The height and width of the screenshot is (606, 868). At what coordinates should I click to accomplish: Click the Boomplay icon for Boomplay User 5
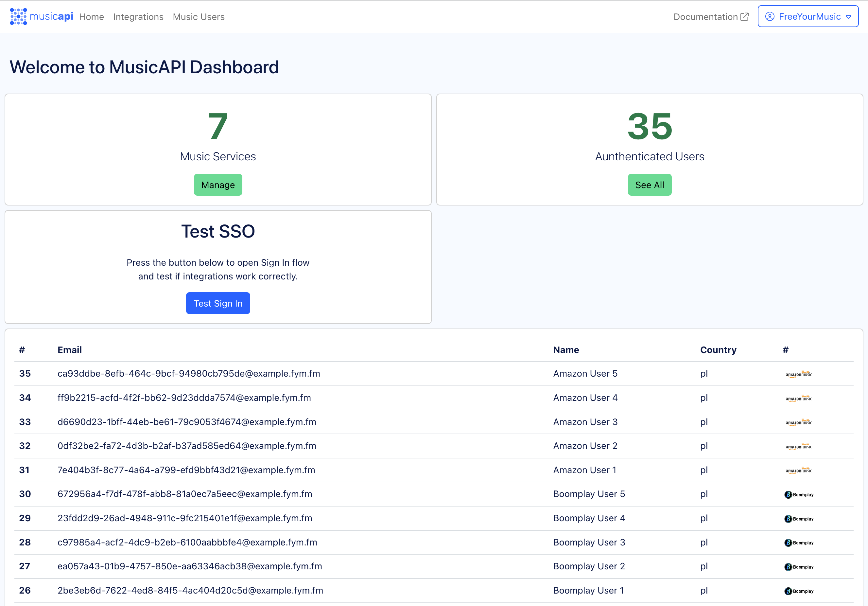coord(799,494)
